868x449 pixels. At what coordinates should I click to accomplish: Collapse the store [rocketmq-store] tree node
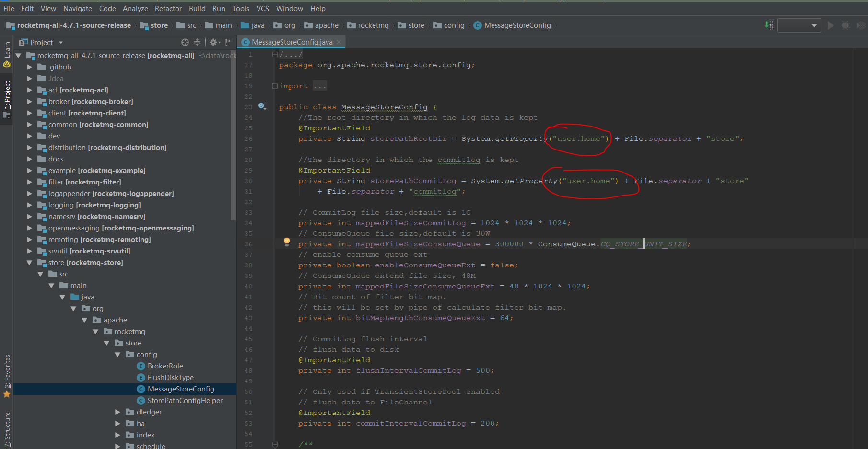pyautogui.click(x=29, y=262)
